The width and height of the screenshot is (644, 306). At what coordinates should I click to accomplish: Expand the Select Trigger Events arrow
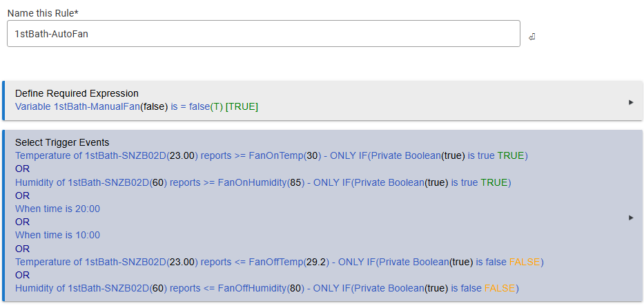(x=632, y=218)
